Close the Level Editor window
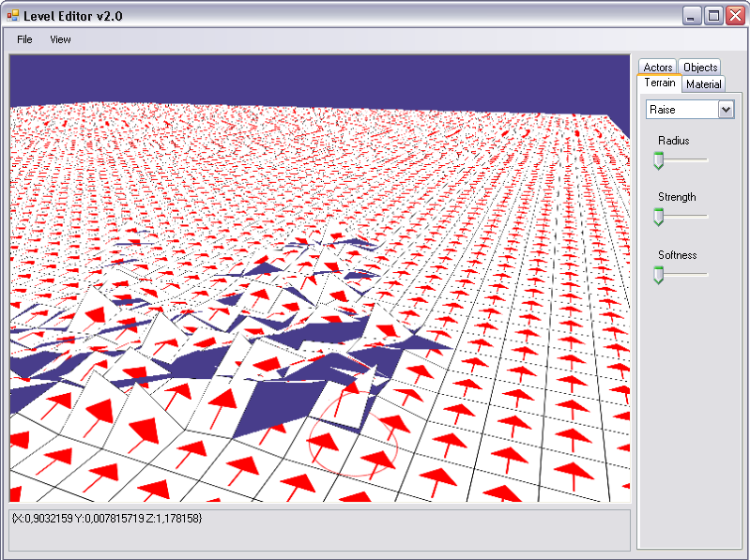This screenshot has width=750, height=560. click(x=734, y=16)
